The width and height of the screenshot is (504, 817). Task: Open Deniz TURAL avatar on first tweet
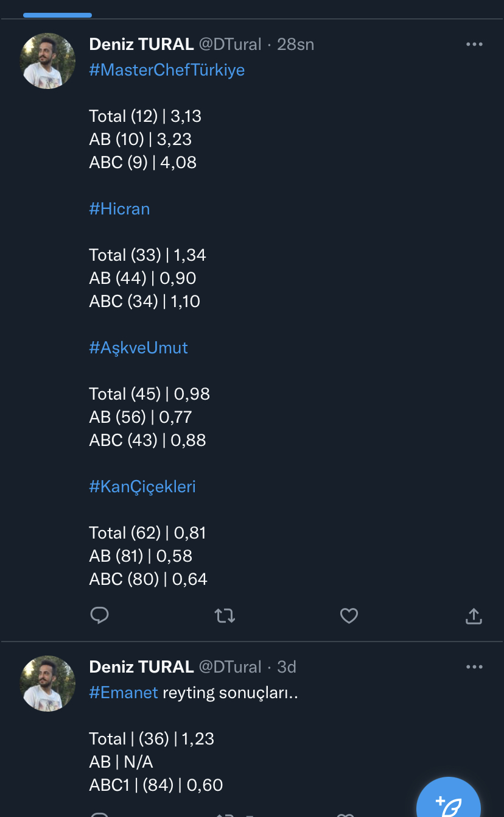coord(47,61)
